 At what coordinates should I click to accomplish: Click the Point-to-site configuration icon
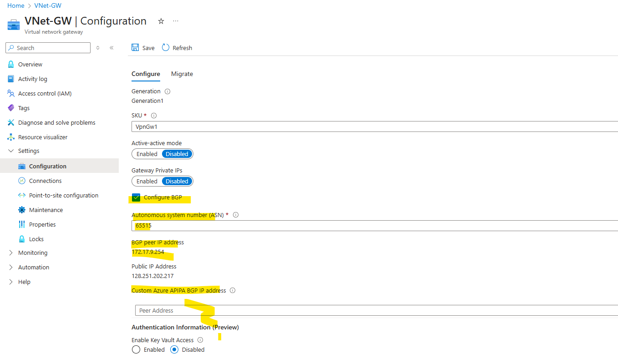pyautogui.click(x=22, y=196)
